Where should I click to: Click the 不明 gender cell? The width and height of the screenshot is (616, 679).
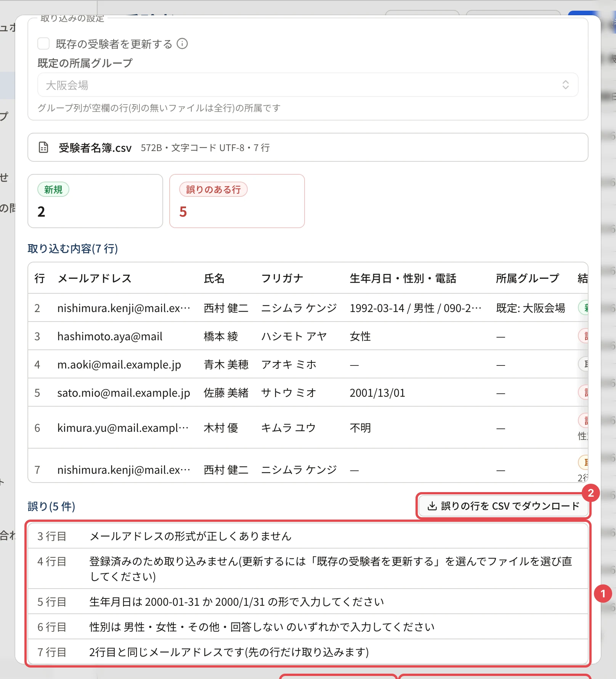coord(360,428)
